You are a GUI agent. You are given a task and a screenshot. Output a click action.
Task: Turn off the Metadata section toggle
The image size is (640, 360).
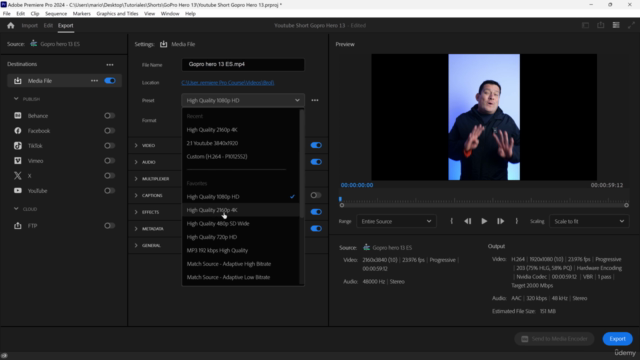point(316,229)
